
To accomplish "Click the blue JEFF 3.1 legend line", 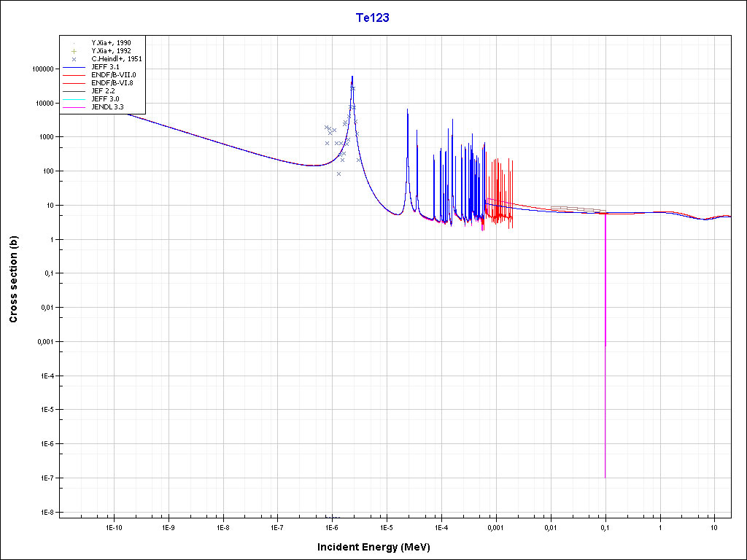I will coord(74,67).
